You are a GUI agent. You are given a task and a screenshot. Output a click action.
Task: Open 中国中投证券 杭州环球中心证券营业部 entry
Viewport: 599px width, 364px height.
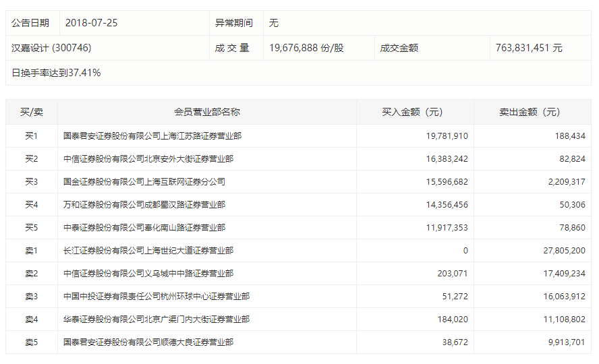[156, 297]
